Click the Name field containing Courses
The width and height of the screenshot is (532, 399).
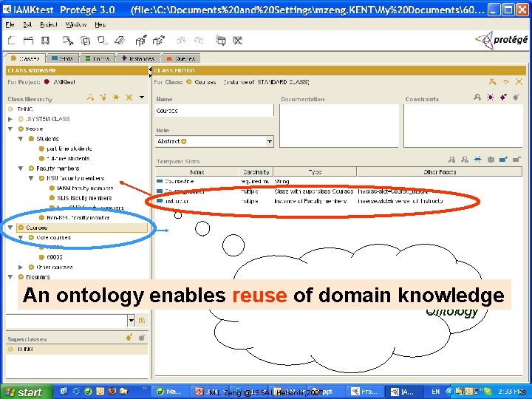[x=214, y=111]
